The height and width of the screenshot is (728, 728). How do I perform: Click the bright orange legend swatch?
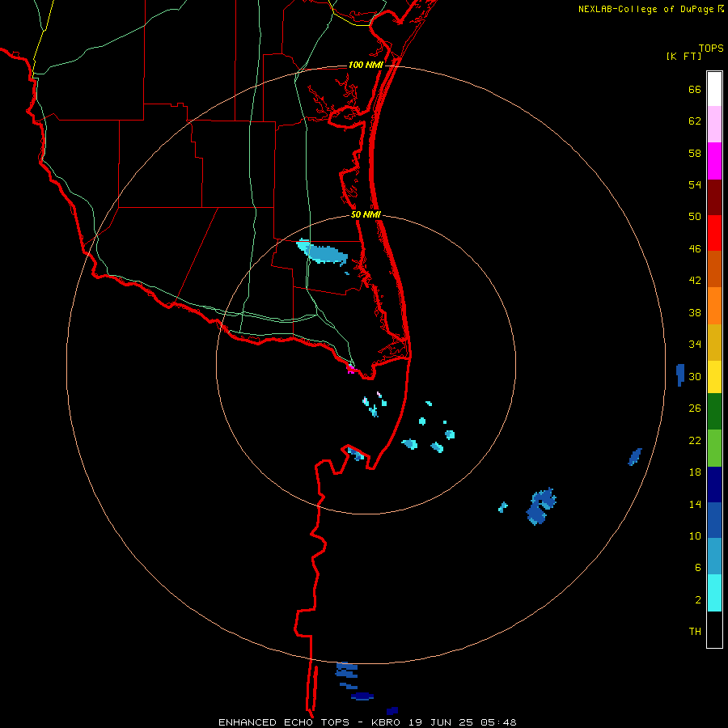coord(714,306)
